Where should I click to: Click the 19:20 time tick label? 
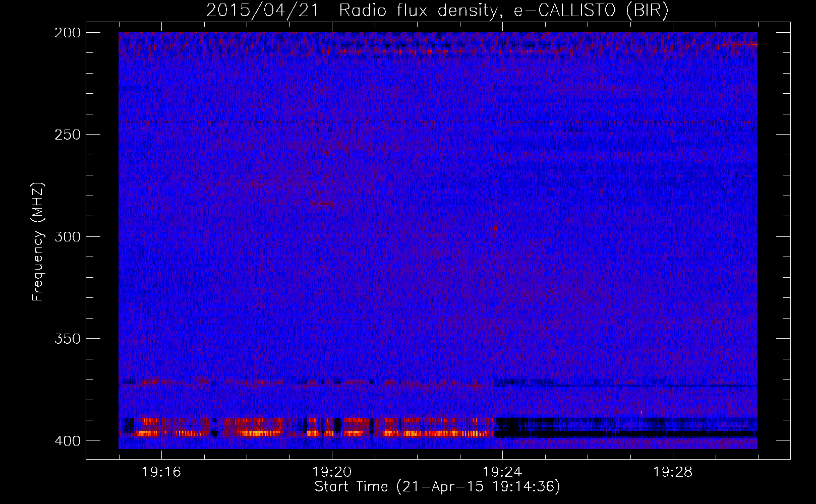coord(332,472)
